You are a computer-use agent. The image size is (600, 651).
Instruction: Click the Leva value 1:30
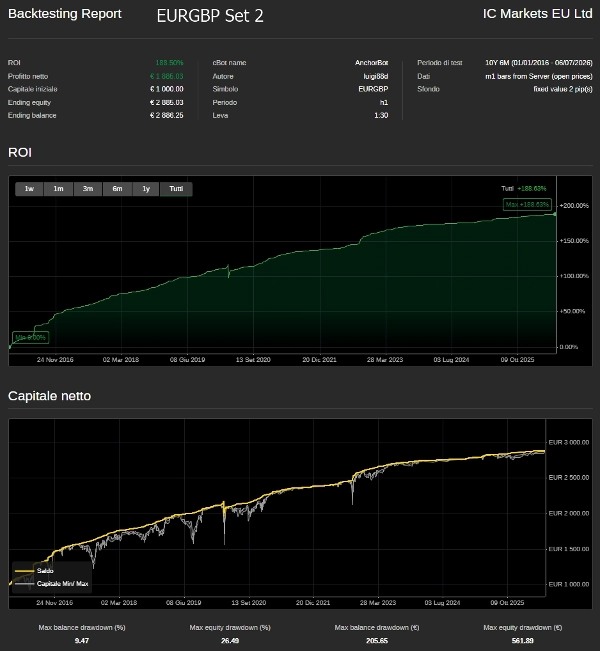pyautogui.click(x=381, y=115)
